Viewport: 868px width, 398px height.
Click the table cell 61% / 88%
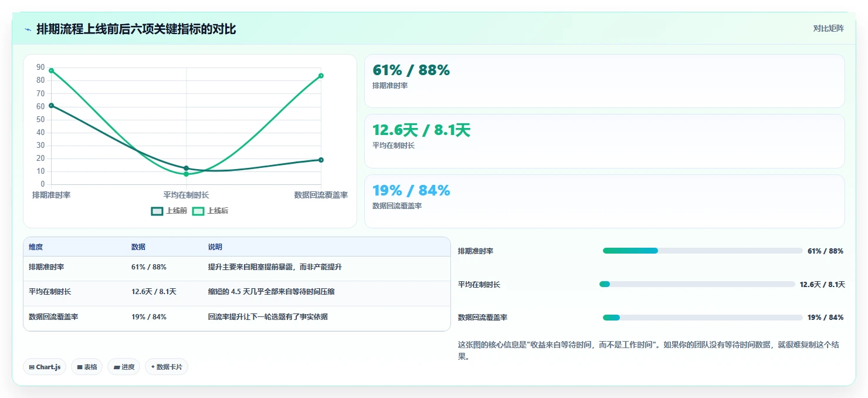(149, 267)
